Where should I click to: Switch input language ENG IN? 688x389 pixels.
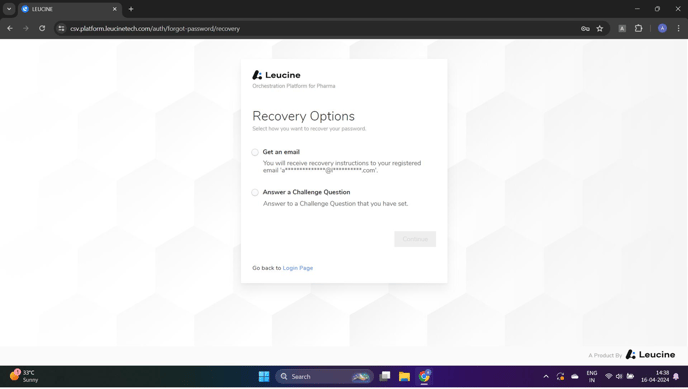click(592, 377)
